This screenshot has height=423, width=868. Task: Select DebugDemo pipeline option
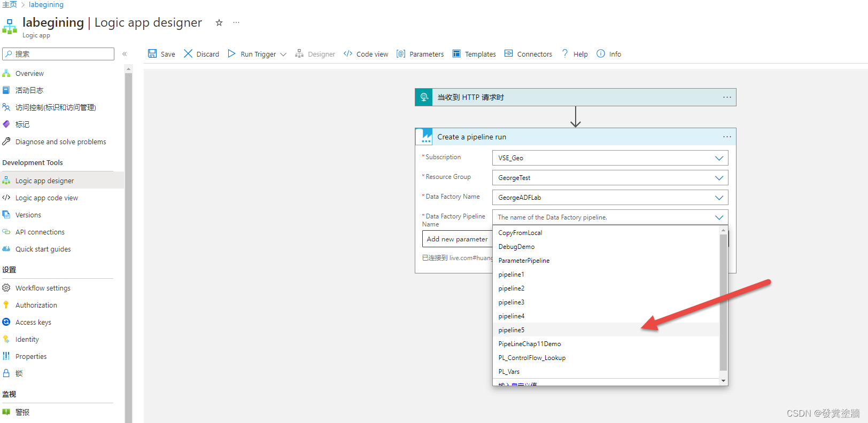click(606, 247)
